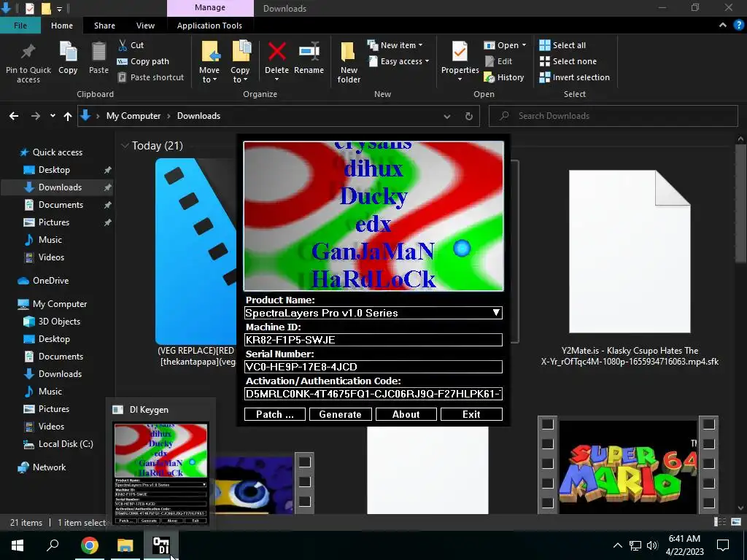The width and height of the screenshot is (747, 560).
Task: Click the Patch ... button
Action: coord(275,414)
